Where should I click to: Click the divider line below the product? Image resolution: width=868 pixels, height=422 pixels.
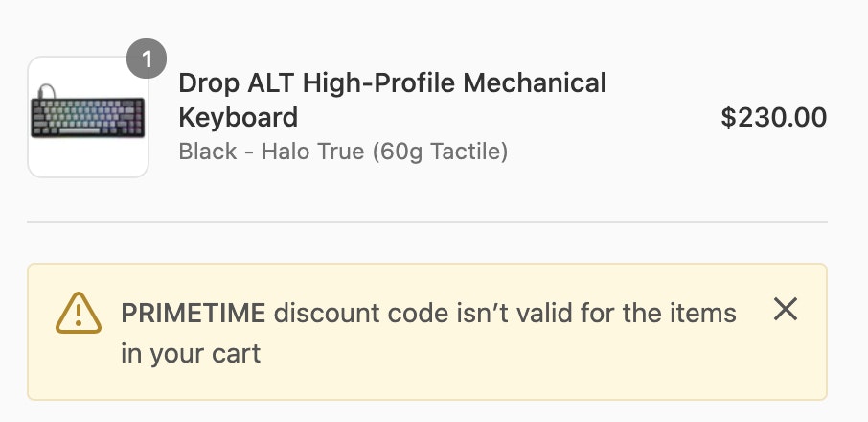[x=427, y=222]
